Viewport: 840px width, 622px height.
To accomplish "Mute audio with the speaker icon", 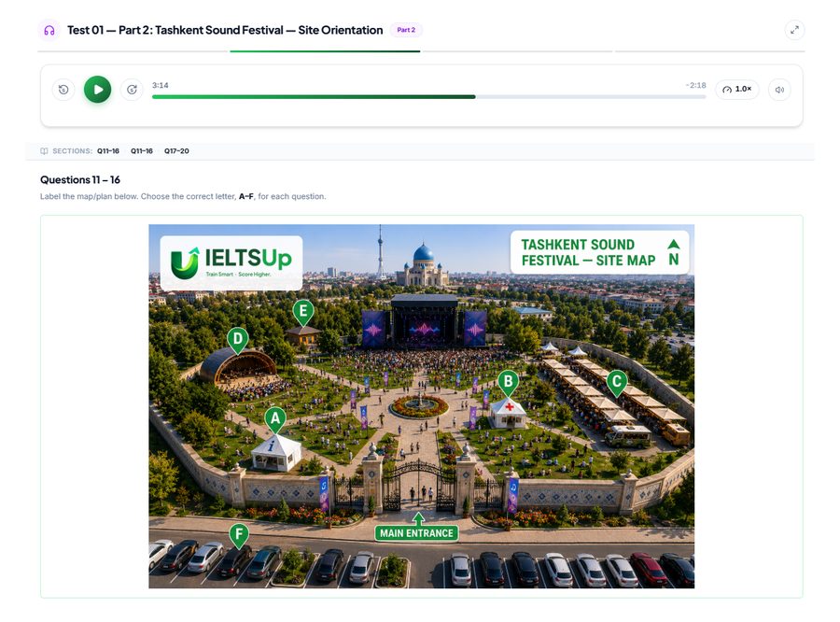I will (779, 90).
